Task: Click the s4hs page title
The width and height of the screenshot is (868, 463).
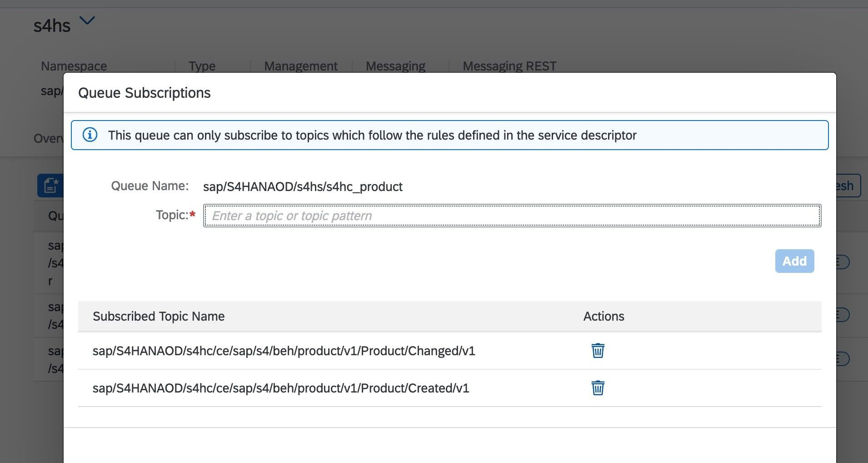Action: click(x=52, y=26)
